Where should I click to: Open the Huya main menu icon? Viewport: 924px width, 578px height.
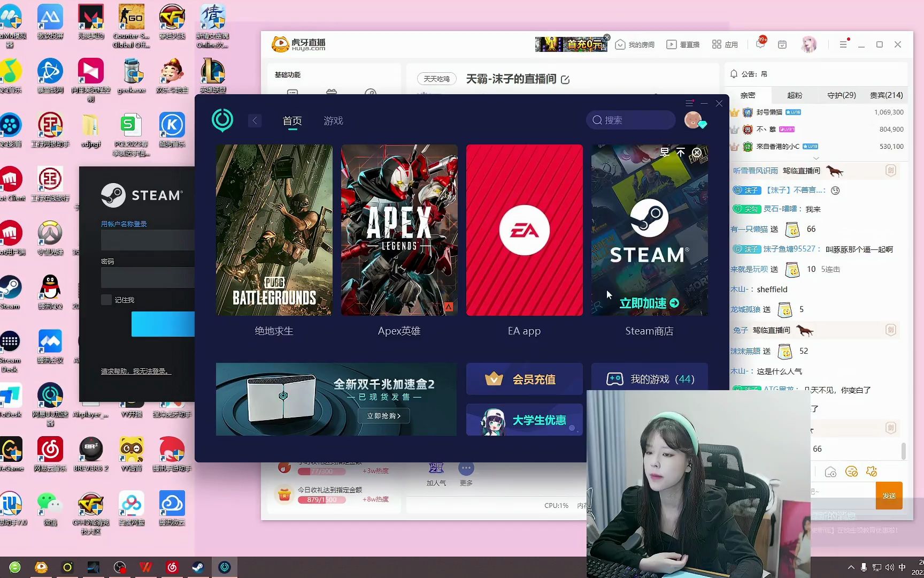click(x=843, y=44)
